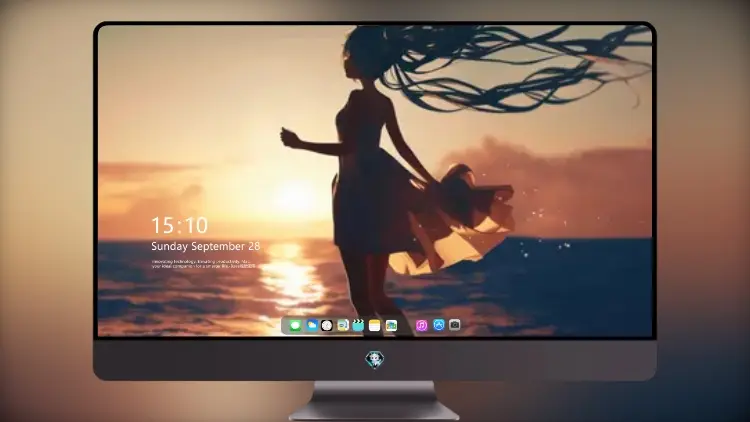Viewport: 750px width, 422px height.
Task: Launch the Maps app from dock
Action: tap(343, 326)
